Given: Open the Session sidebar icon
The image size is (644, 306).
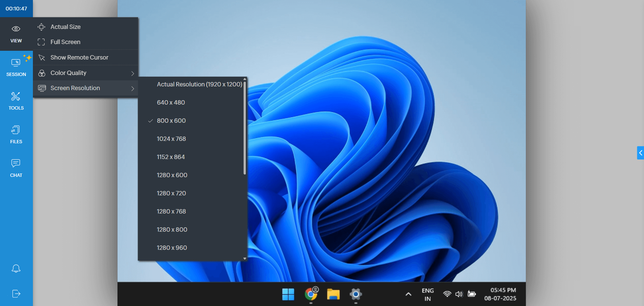Looking at the screenshot, I should (x=16, y=63).
